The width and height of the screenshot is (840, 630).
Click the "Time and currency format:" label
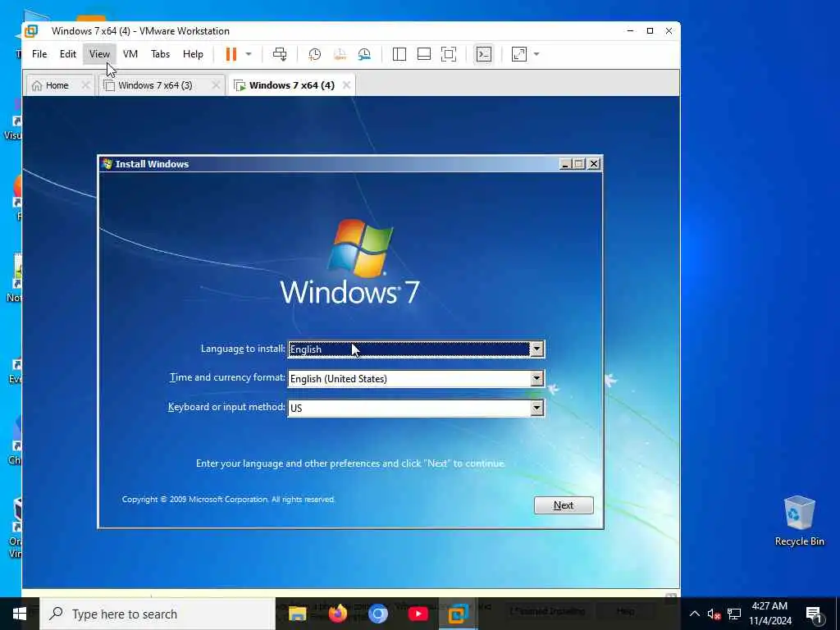coord(228,377)
